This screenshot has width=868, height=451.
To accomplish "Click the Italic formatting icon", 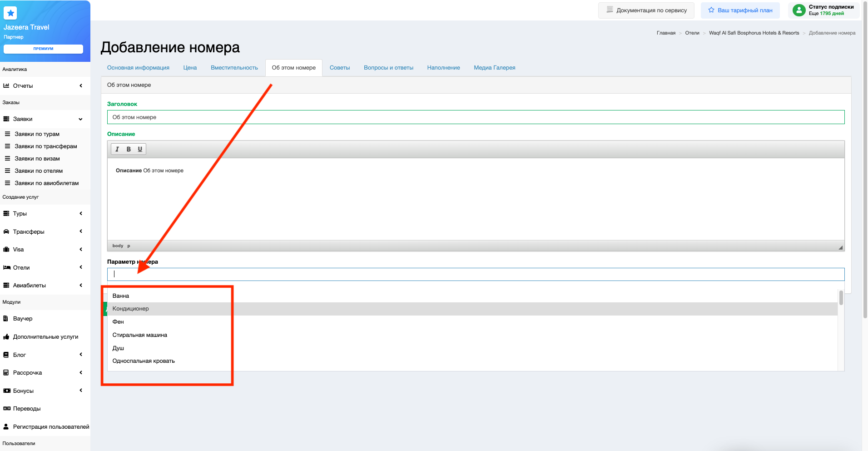I will click(x=117, y=149).
